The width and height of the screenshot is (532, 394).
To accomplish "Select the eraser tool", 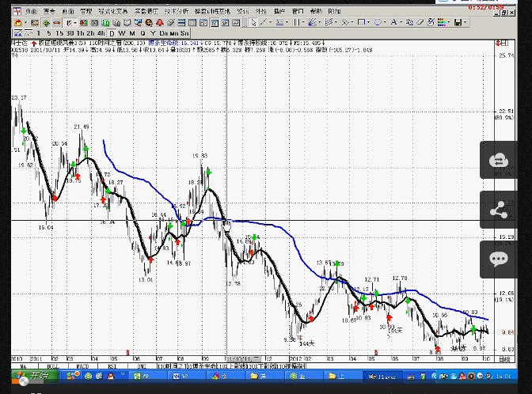I will coord(420,23).
